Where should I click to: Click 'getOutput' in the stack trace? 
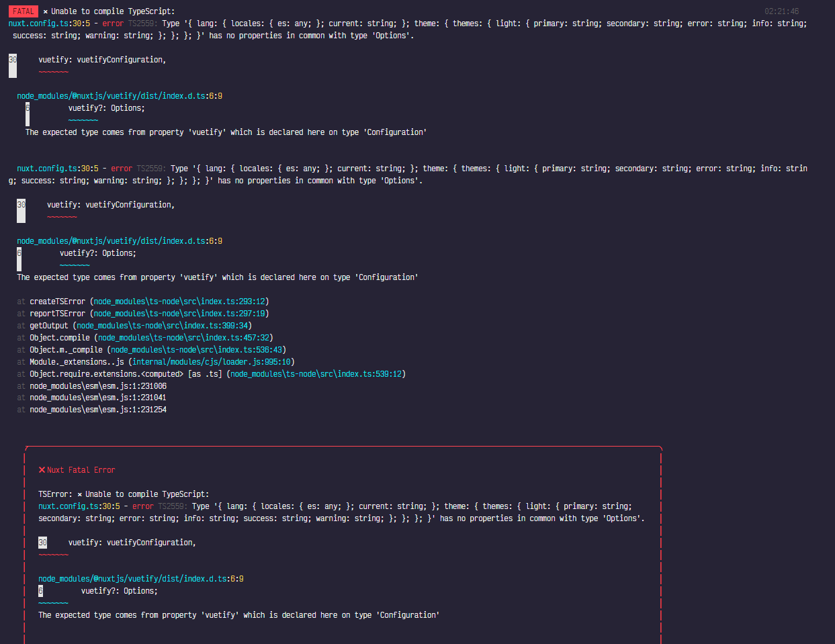(x=49, y=326)
